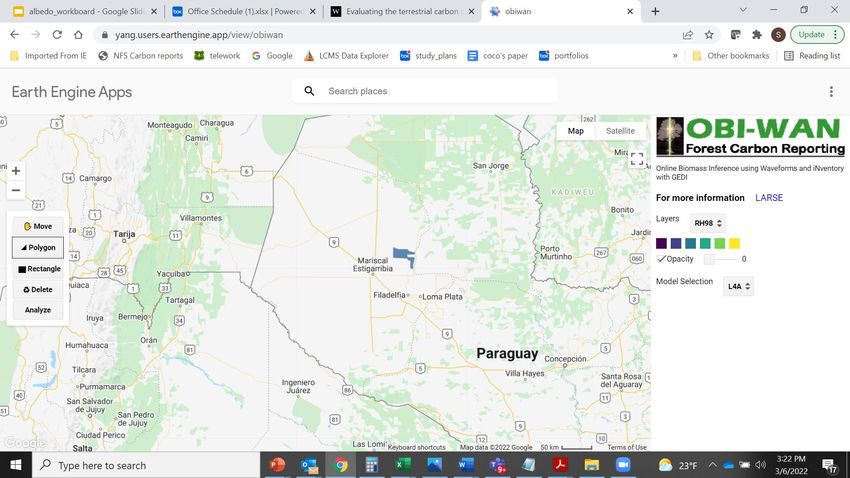Click the indigo blue legend swatch
The image size is (850, 478).
(x=676, y=243)
